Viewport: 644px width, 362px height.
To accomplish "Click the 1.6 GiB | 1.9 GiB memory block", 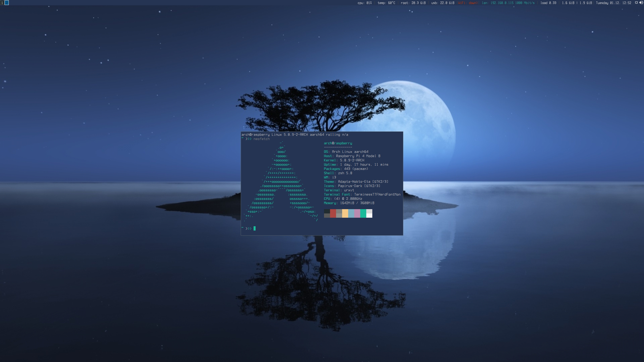I will [577, 3].
